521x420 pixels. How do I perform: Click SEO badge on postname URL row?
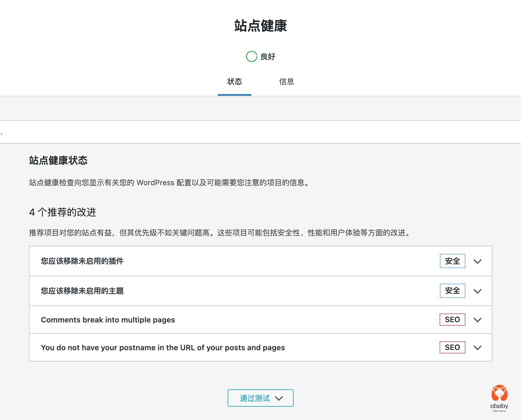pyautogui.click(x=452, y=347)
